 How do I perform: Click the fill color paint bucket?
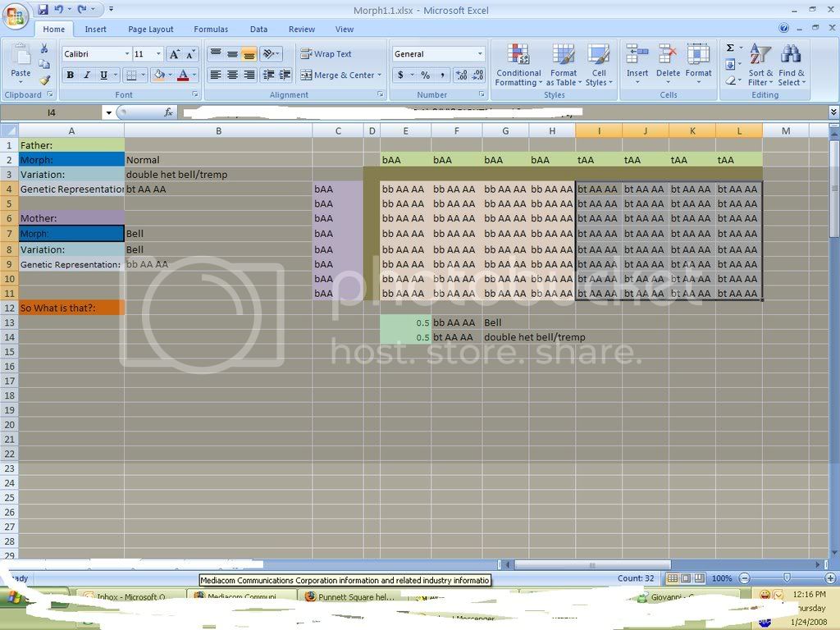(159, 75)
